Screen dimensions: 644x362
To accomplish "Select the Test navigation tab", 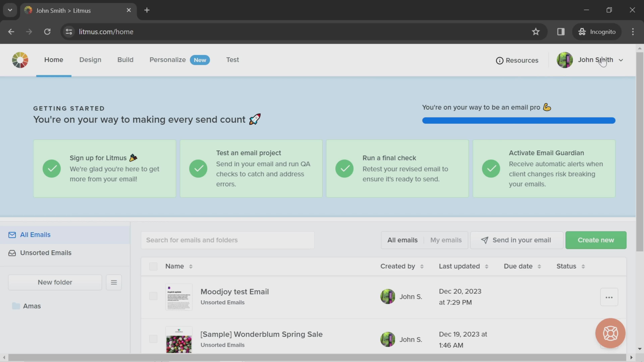I will [x=232, y=60].
